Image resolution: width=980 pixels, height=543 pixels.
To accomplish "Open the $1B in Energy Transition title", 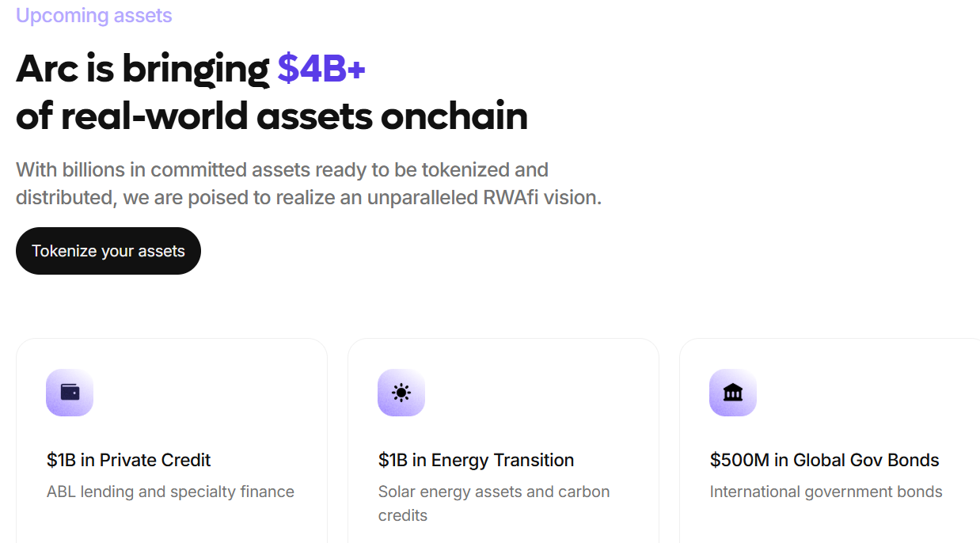I will click(476, 460).
